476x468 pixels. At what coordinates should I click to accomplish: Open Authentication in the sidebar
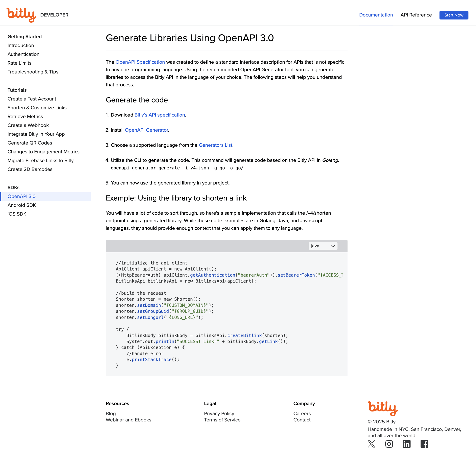[x=23, y=54]
